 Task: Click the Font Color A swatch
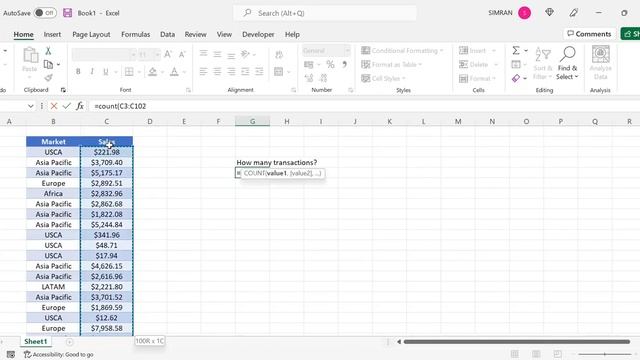(x=174, y=72)
